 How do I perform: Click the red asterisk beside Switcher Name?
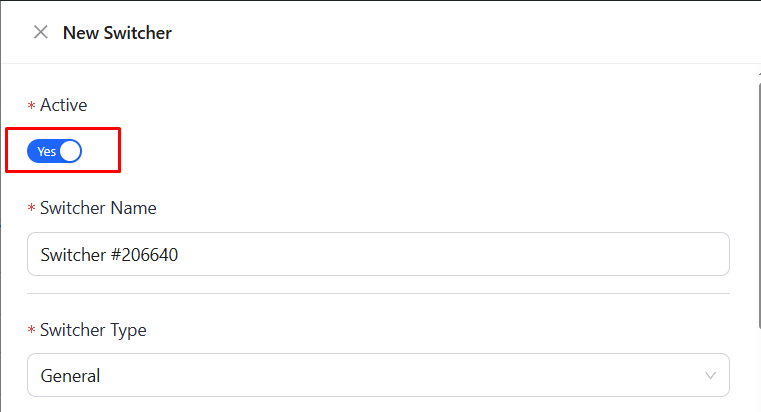(x=31, y=209)
